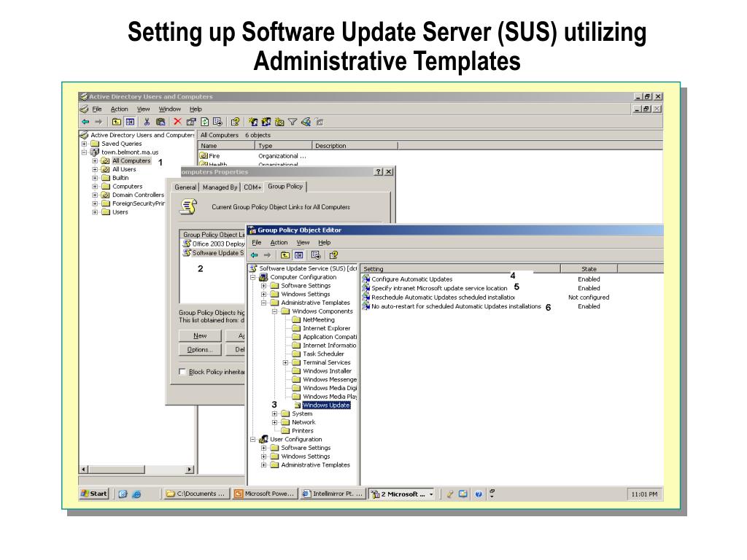747x560 pixels.
Task: Create a new user with the toolbar icon
Action: 253,122
